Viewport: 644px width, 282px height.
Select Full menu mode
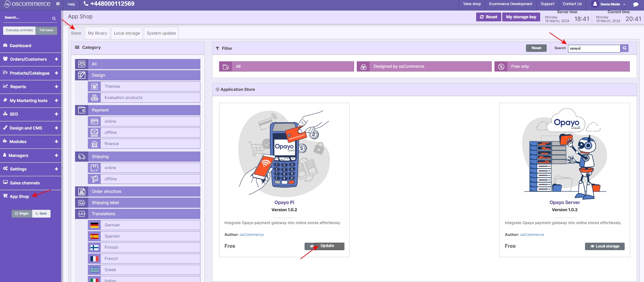46,30
